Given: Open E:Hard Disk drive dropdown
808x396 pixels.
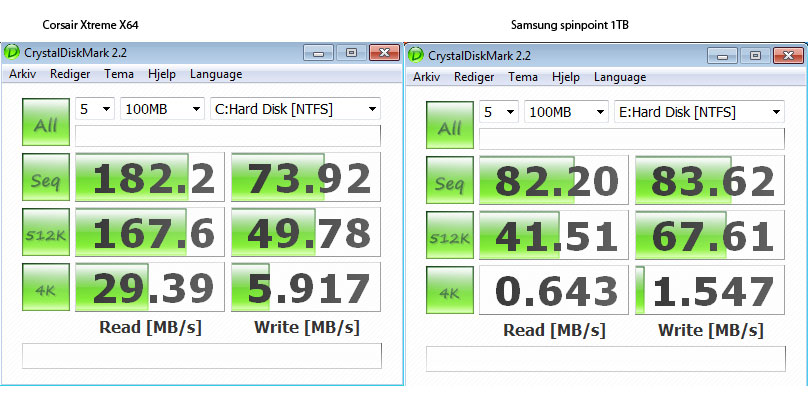Looking at the screenshot, I should [699, 112].
